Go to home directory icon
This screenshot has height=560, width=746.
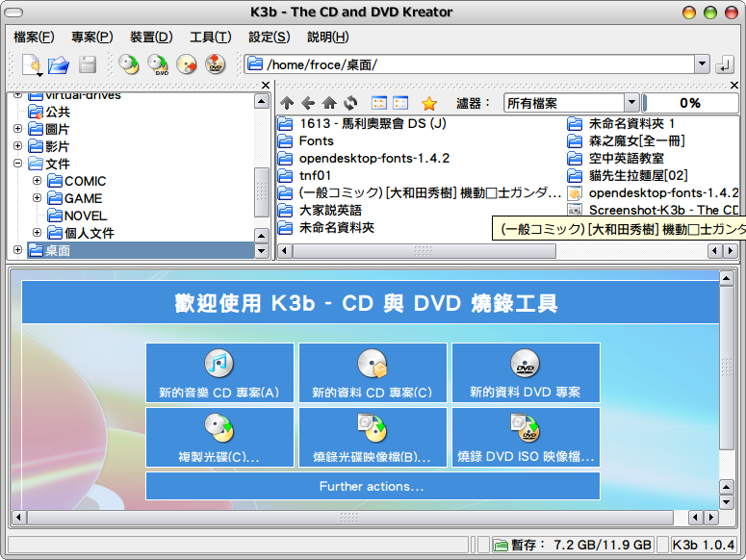(329, 103)
